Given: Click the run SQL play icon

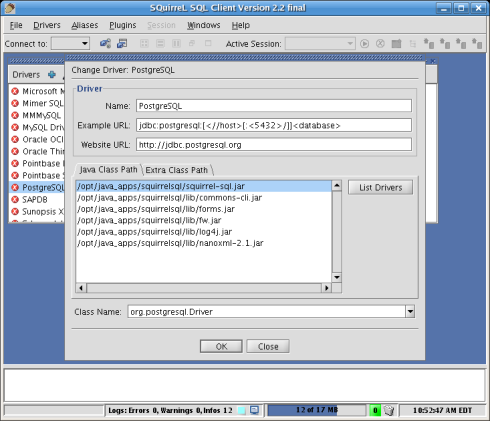Looking at the screenshot, I should (x=364, y=44).
